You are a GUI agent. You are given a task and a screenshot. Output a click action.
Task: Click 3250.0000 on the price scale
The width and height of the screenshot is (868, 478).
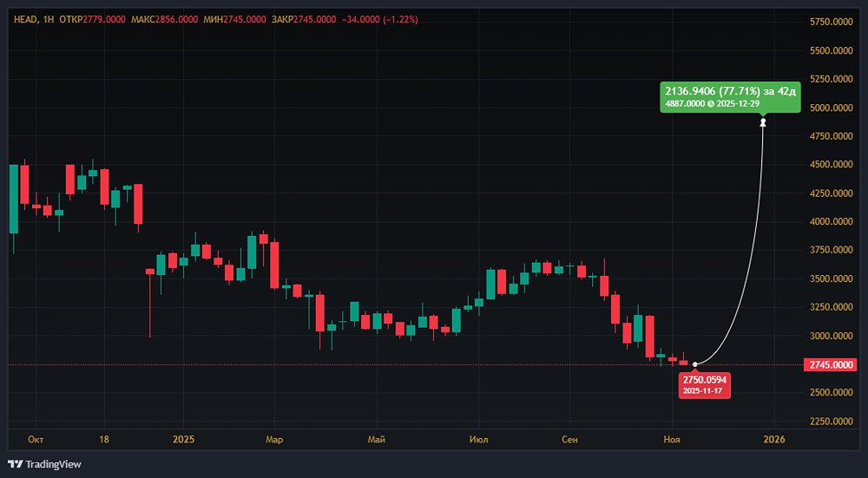(x=831, y=308)
